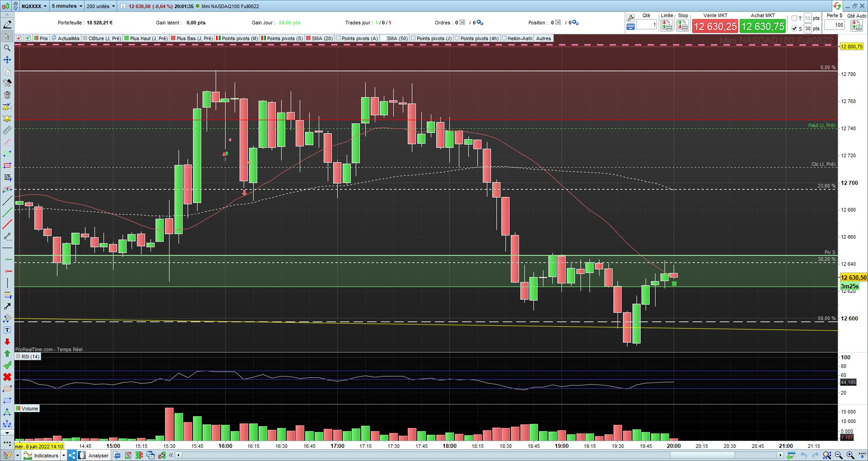Open trading settings wrench icon

(630, 18)
